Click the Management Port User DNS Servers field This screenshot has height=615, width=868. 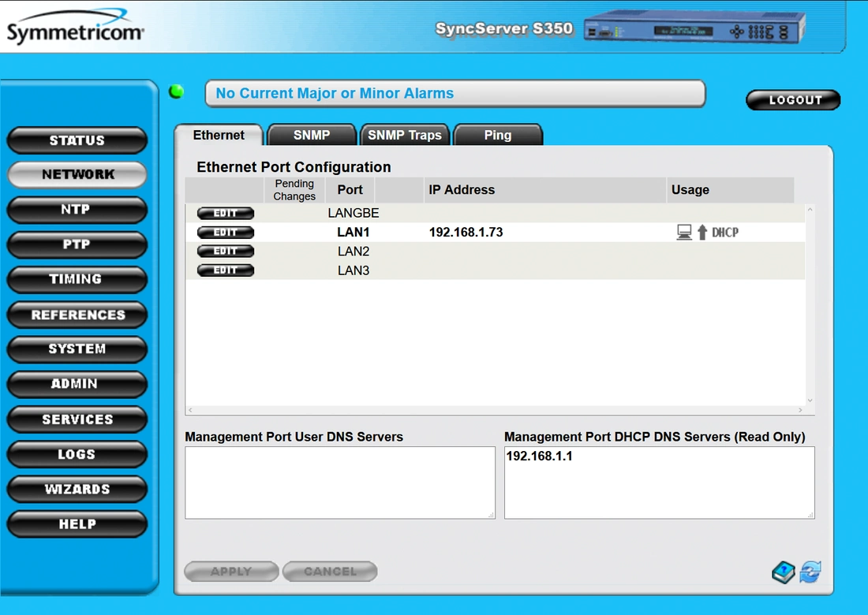340,483
